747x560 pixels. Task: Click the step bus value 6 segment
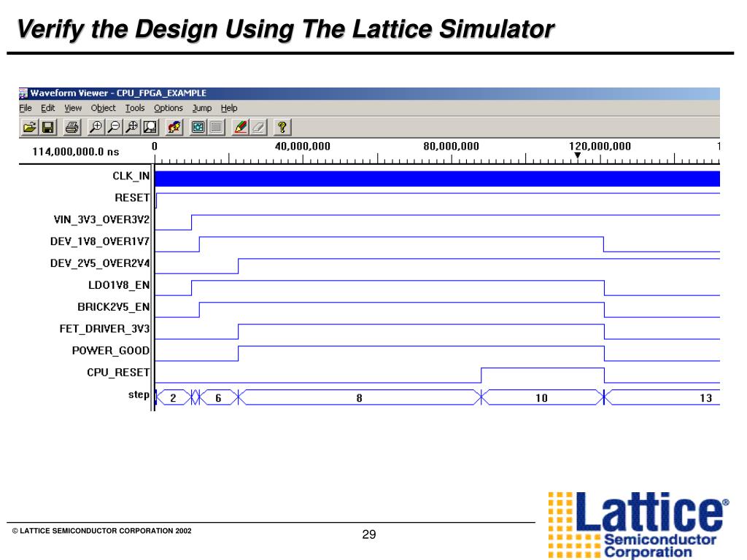pyautogui.click(x=218, y=397)
